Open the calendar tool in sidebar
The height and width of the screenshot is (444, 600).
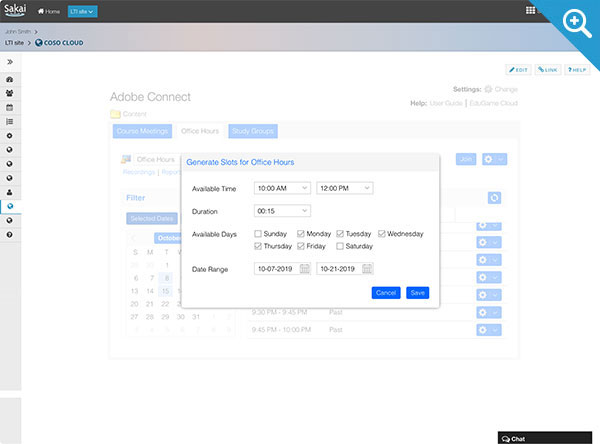coord(10,108)
